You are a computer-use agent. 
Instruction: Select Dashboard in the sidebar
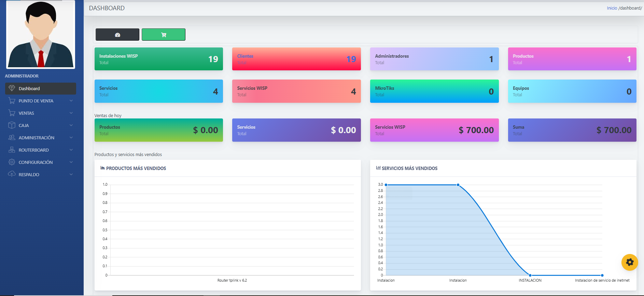coord(29,88)
